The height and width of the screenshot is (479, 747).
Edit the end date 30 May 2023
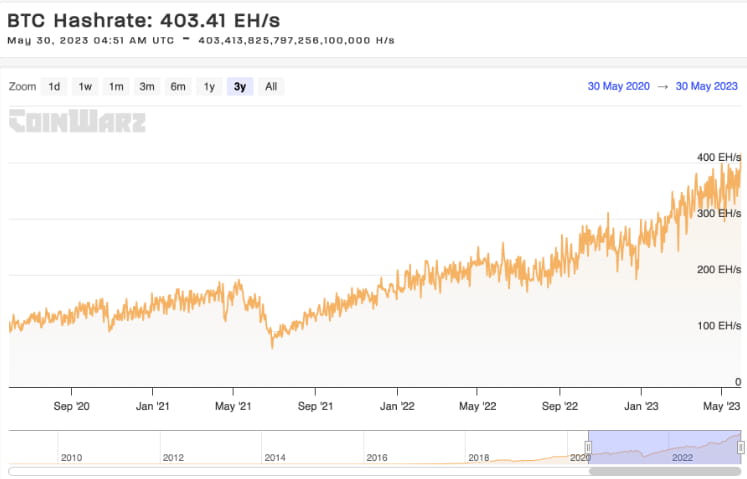point(707,86)
